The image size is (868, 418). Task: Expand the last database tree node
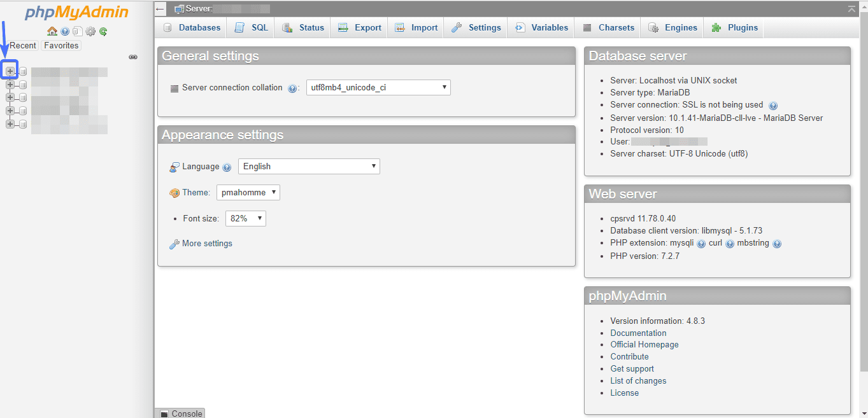(10, 124)
